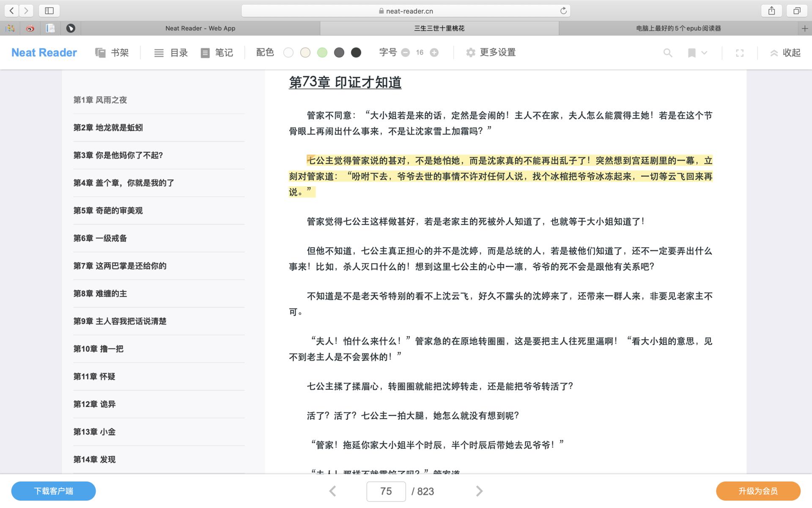Select the black color theme
This screenshot has width=812, height=508.
click(356, 52)
